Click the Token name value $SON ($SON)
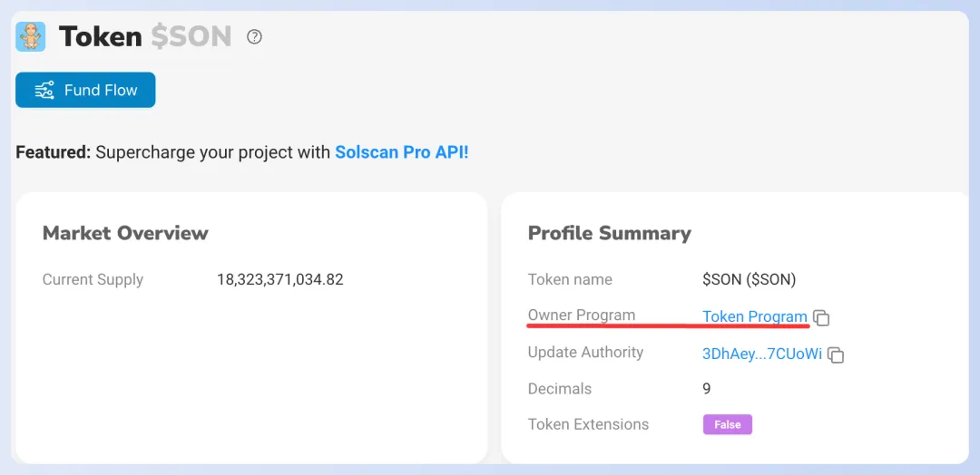The image size is (980, 475). (750, 279)
